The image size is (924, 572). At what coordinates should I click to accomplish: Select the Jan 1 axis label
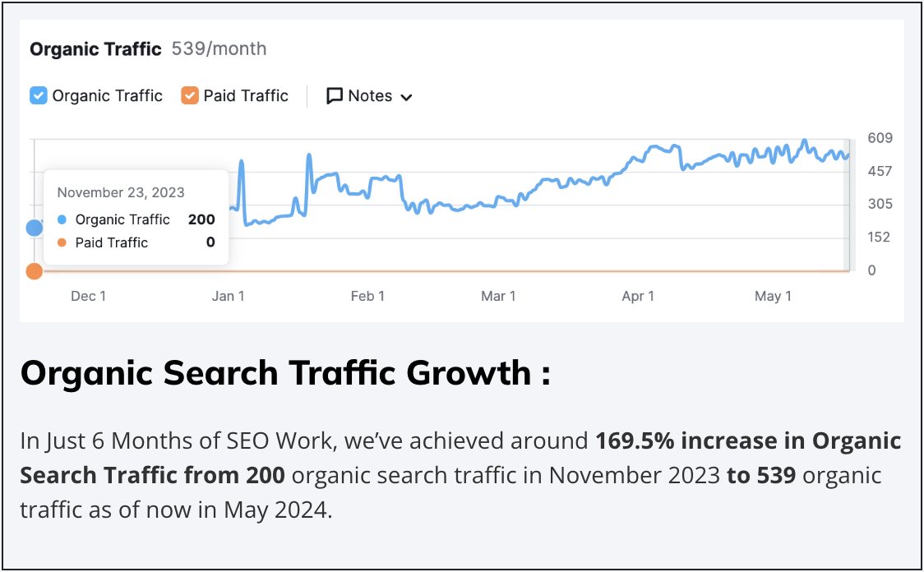pyautogui.click(x=228, y=297)
